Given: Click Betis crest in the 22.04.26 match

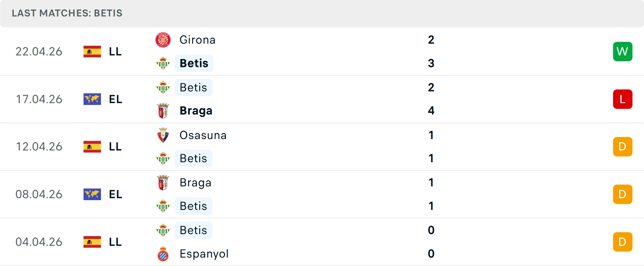Looking at the screenshot, I should 163,63.
